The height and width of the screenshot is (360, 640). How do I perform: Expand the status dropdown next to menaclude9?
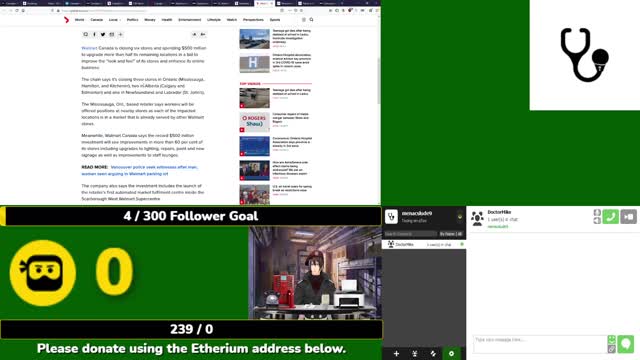pyautogui.click(x=460, y=217)
